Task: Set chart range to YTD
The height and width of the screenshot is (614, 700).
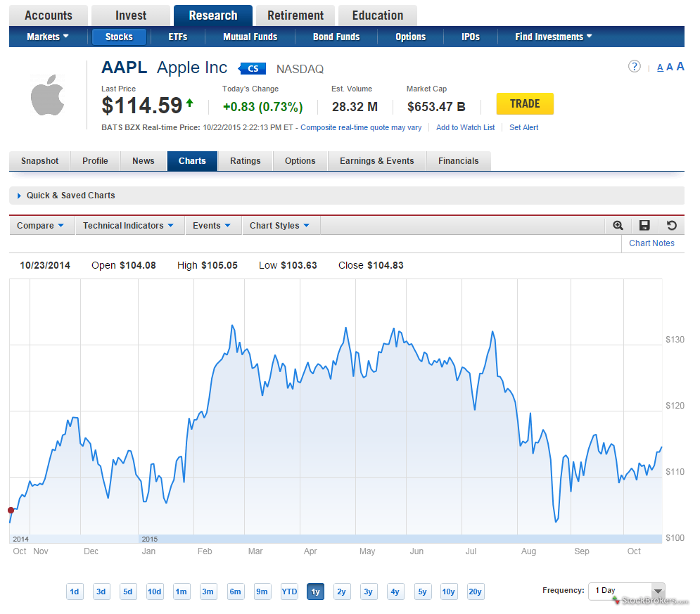Action: [x=289, y=591]
